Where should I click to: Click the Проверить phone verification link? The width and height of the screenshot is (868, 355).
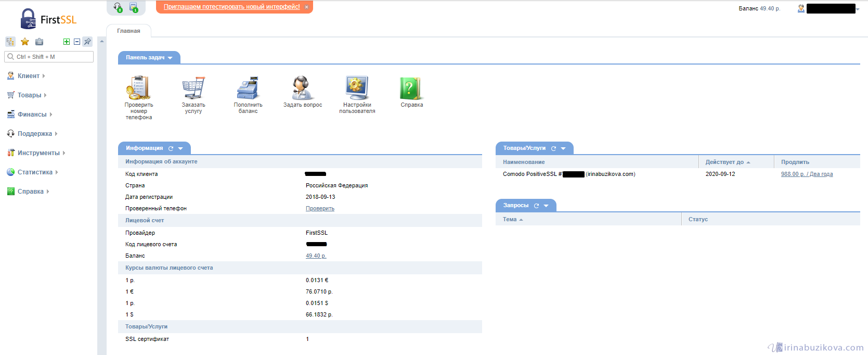pos(320,209)
